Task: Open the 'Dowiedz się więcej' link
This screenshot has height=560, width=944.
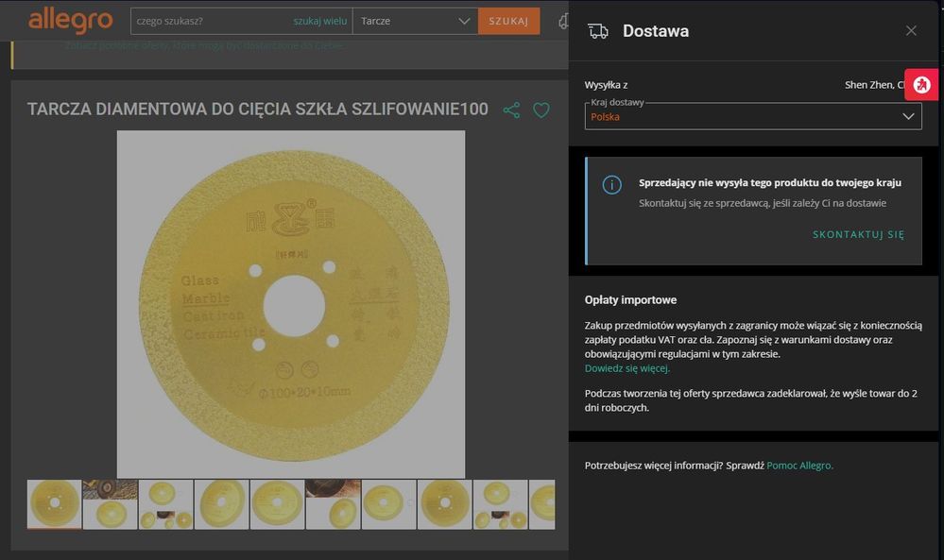Action: coord(627,368)
